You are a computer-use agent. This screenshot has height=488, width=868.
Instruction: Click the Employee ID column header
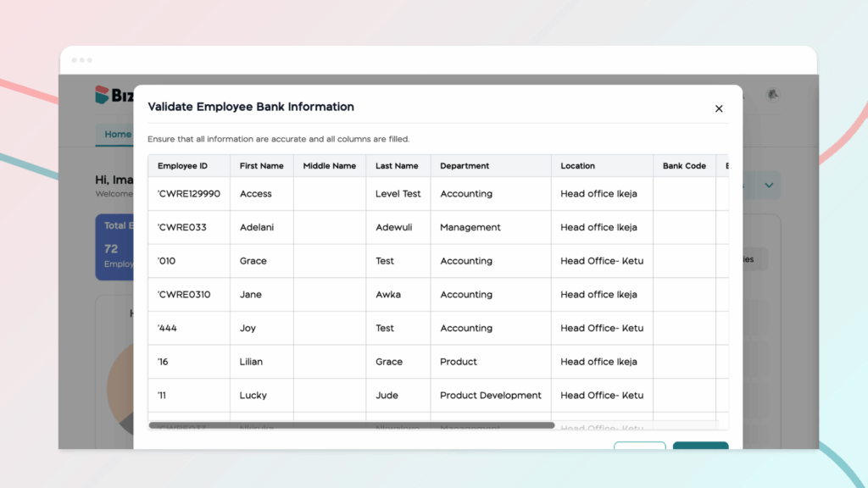click(x=182, y=166)
